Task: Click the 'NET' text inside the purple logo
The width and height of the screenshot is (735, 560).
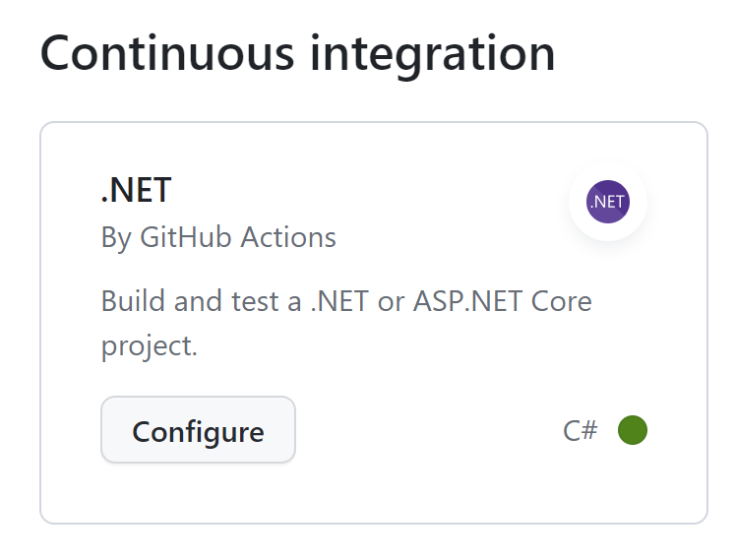Action: [x=609, y=202]
